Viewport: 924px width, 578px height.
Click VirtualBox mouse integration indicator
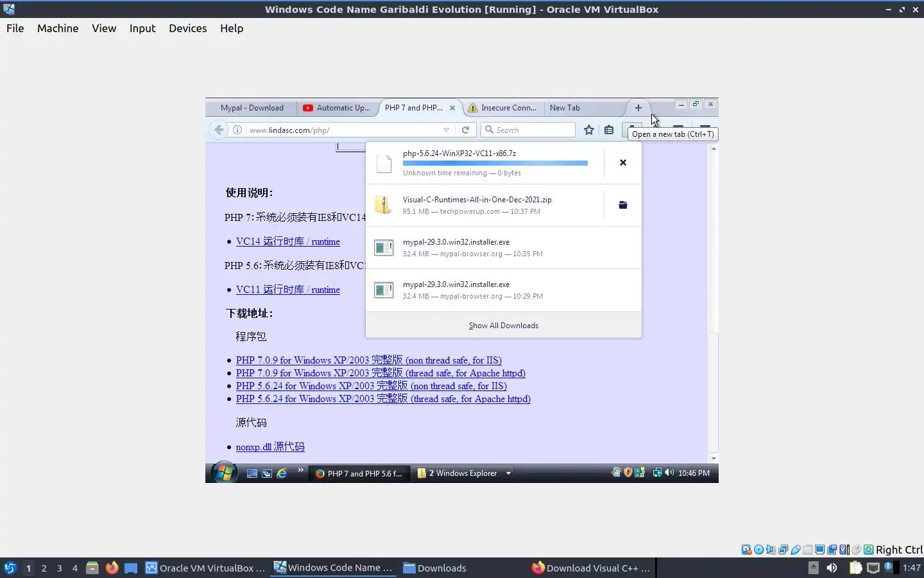[x=856, y=550]
